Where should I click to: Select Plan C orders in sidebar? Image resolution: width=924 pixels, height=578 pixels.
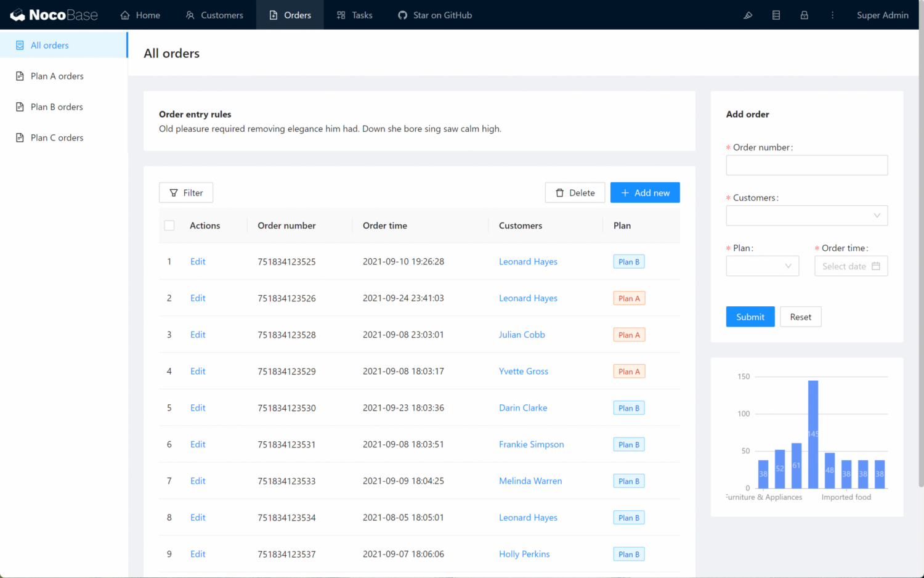(x=64, y=137)
